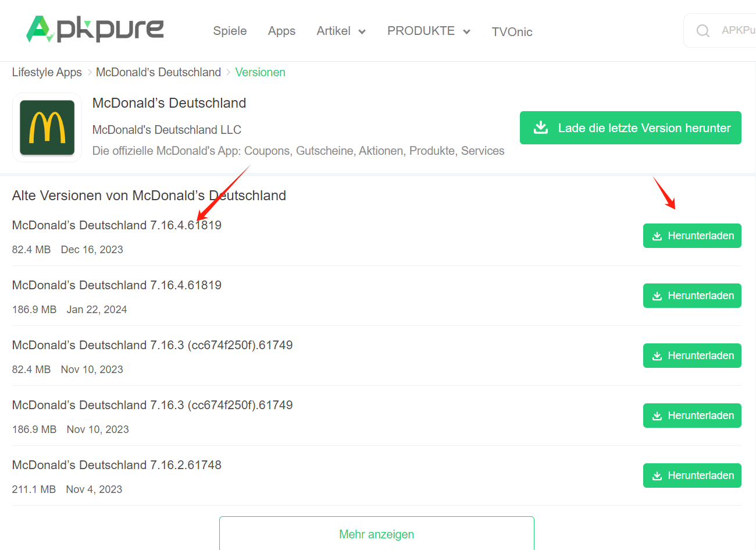Expand the PRODUKTE dropdown
Screen dimensions: 756x550
429,31
